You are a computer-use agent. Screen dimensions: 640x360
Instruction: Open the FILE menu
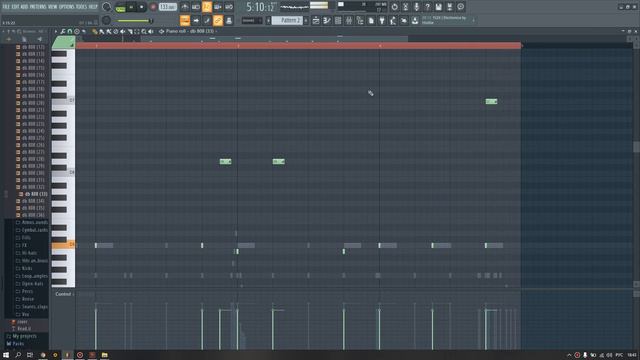click(x=6, y=7)
